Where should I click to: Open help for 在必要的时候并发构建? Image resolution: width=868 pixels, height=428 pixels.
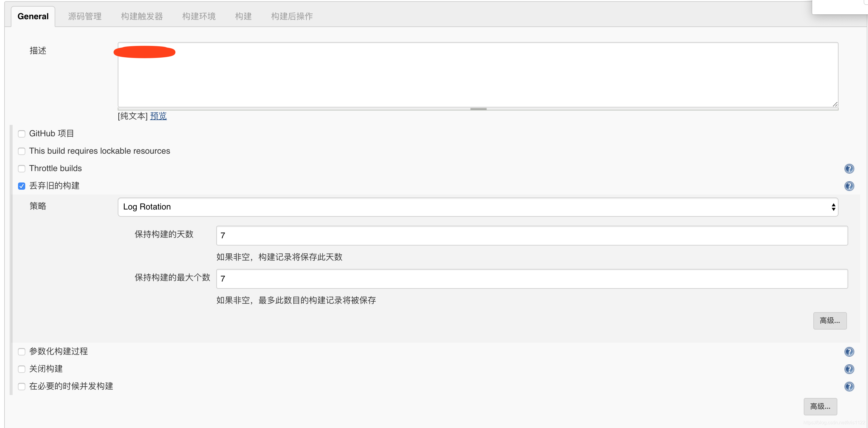pyautogui.click(x=849, y=386)
